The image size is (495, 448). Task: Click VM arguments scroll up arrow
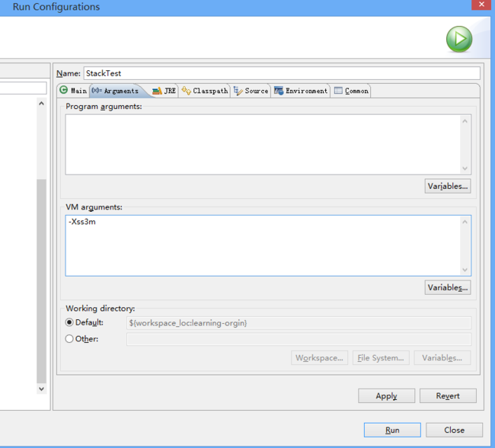(465, 222)
